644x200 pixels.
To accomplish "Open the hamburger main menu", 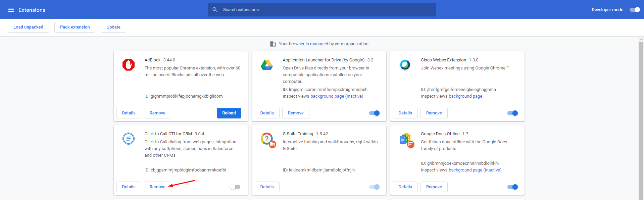I will pos(11,10).
